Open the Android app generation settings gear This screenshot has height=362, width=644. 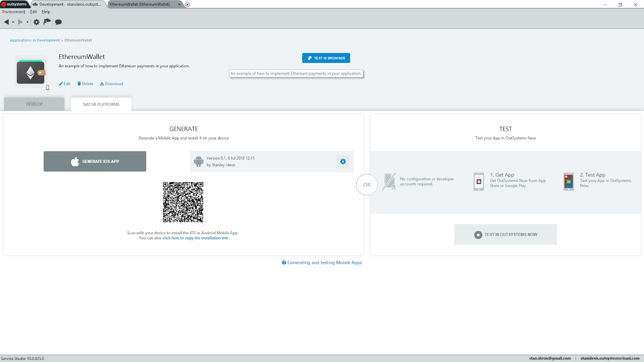(x=343, y=161)
